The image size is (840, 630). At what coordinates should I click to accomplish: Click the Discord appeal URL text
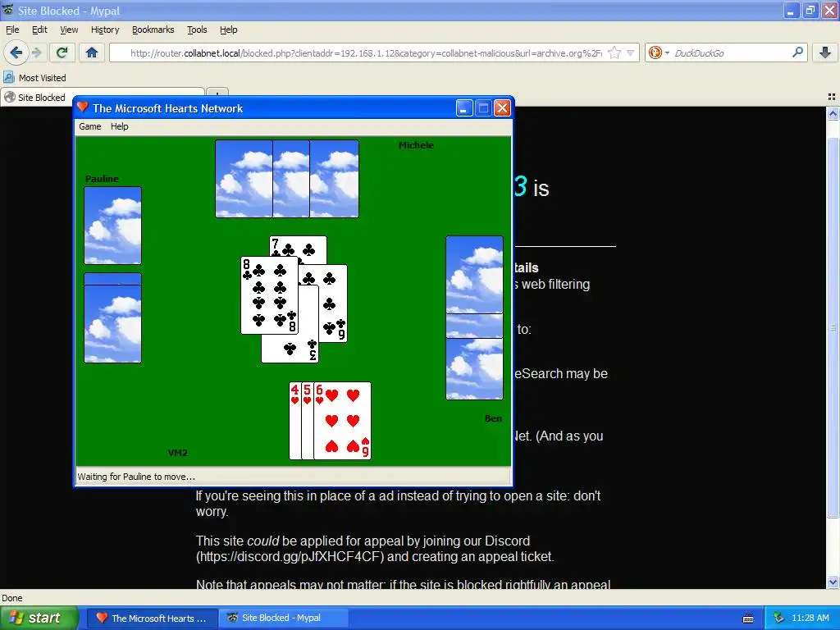(x=290, y=557)
